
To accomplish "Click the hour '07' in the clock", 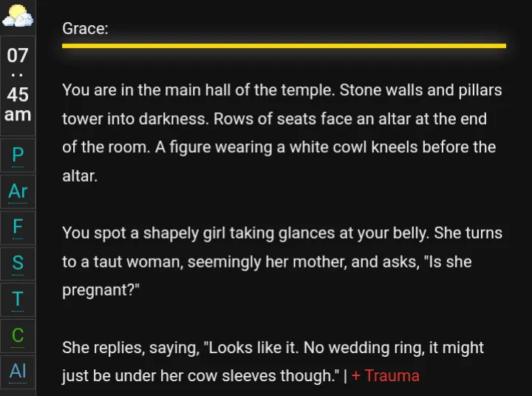I will tap(18, 55).
